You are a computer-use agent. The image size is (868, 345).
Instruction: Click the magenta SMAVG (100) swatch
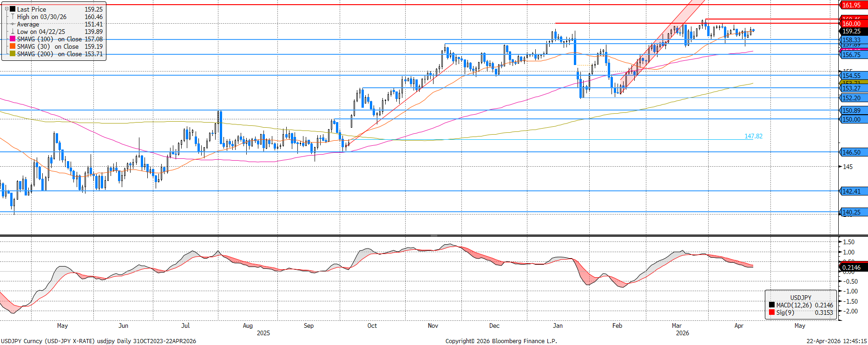[13, 39]
